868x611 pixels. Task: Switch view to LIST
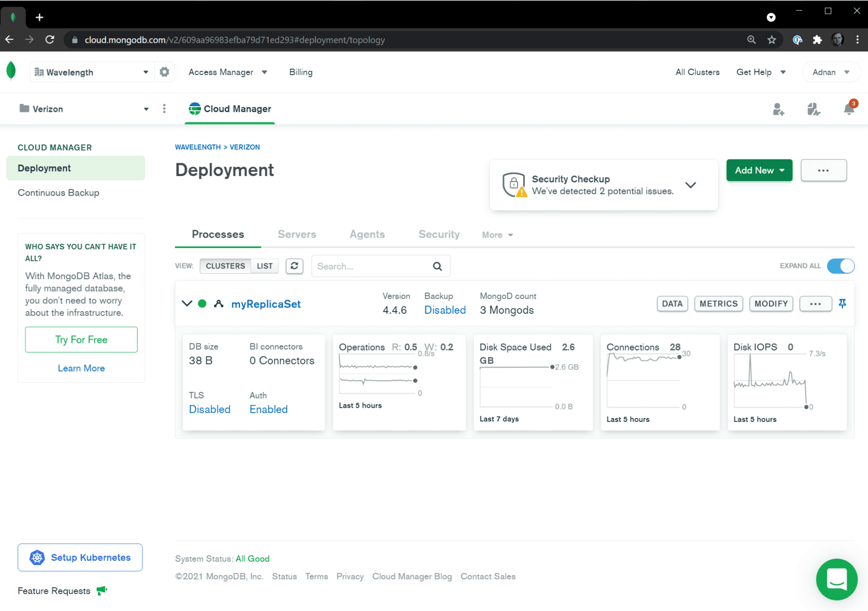pos(265,266)
